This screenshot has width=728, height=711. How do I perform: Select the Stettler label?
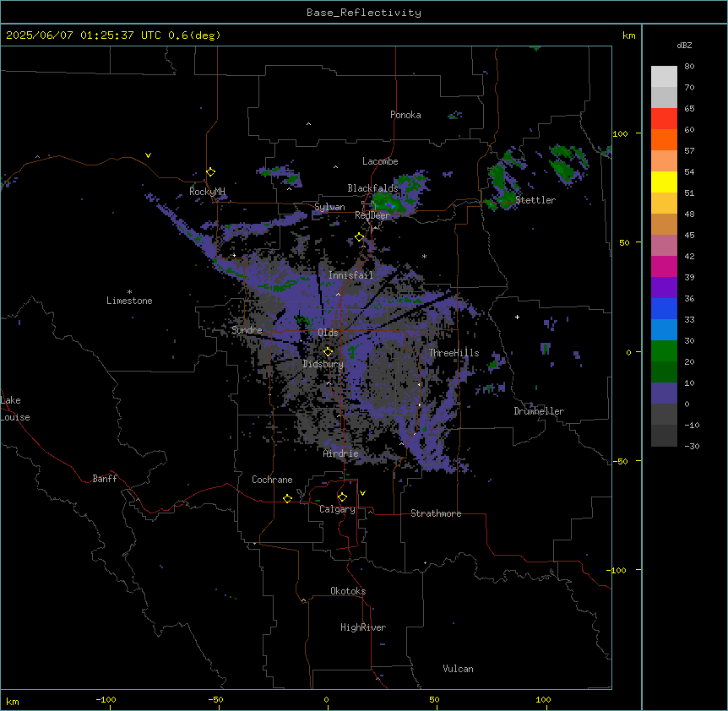click(535, 200)
